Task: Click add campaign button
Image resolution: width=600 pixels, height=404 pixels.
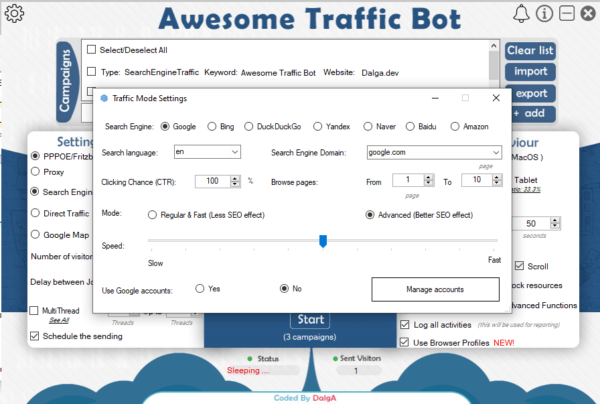Action: point(532,114)
